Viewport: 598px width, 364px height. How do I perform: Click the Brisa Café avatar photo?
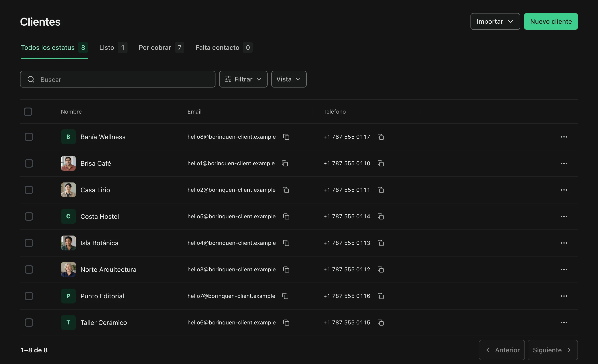point(68,163)
